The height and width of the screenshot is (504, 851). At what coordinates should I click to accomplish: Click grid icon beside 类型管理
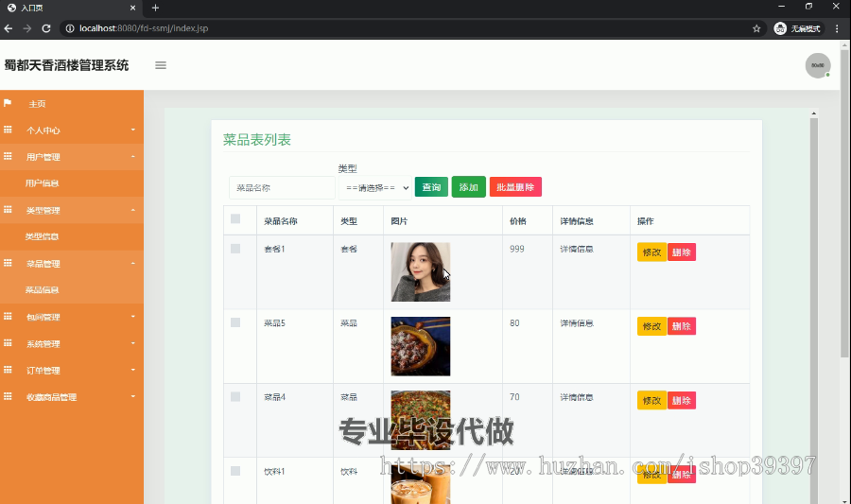(x=8, y=209)
